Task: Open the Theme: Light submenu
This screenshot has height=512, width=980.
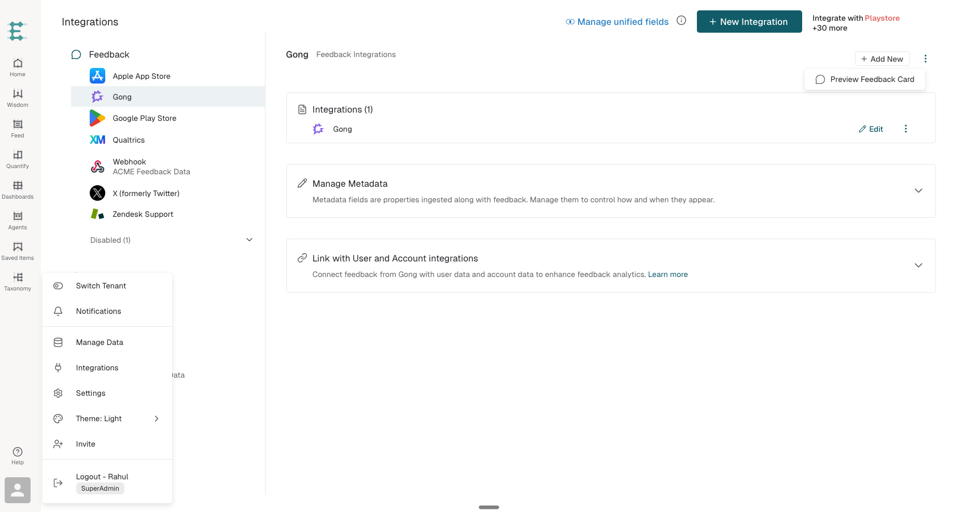Action: [107, 419]
